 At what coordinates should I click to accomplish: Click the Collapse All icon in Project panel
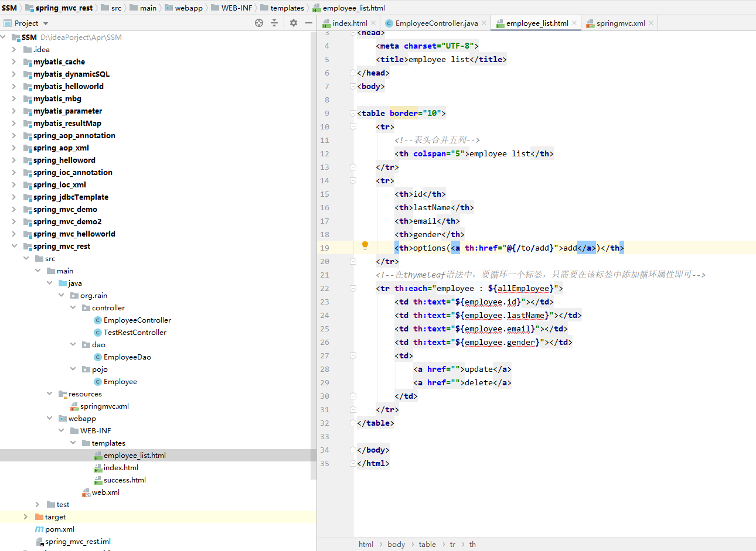[x=274, y=23]
